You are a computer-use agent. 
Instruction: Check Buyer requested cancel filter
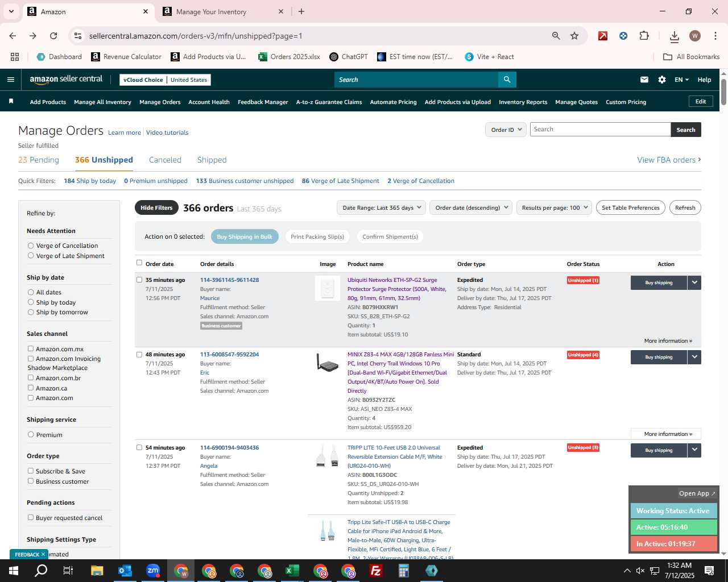pos(31,518)
